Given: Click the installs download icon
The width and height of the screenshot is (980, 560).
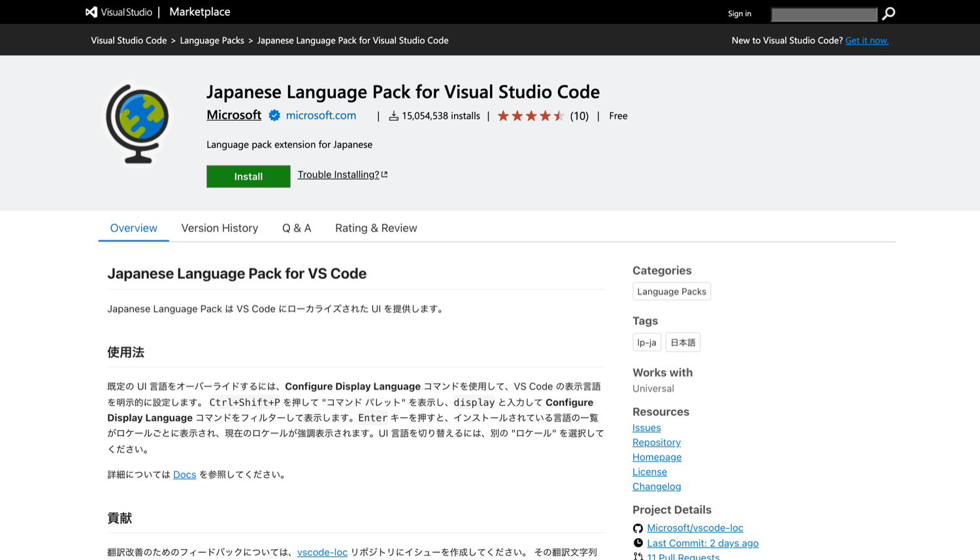Looking at the screenshot, I should [393, 116].
